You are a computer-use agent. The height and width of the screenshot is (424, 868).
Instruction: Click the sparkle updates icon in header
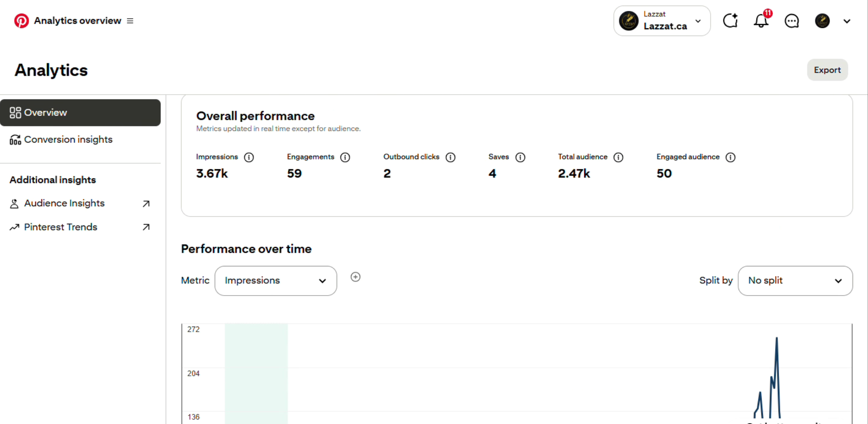click(x=731, y=21)
